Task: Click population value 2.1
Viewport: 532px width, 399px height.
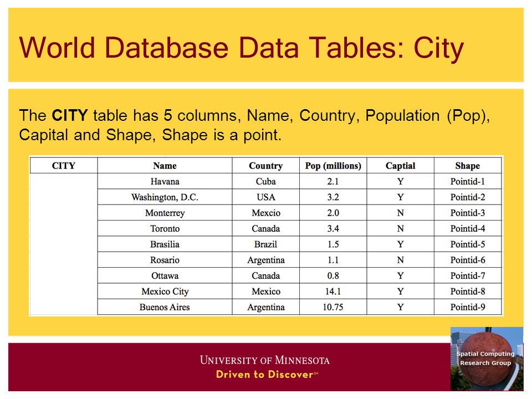Action: tap(333, 182)
